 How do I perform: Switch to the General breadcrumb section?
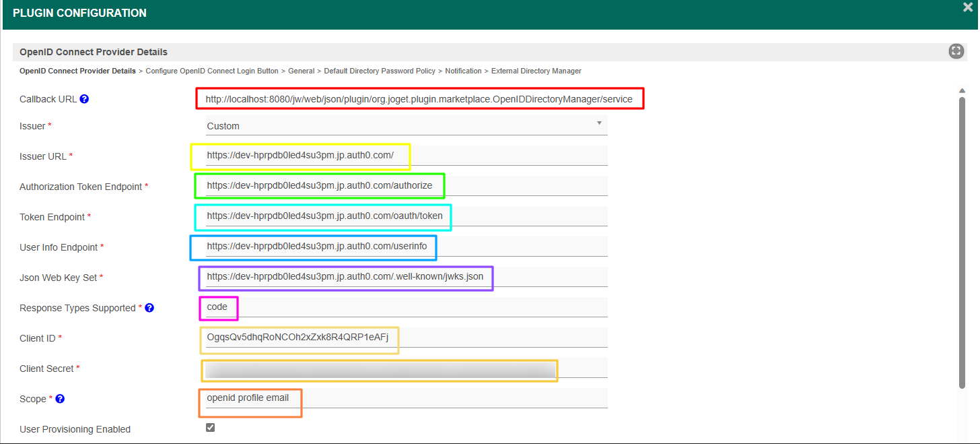(x=301, y=71)
